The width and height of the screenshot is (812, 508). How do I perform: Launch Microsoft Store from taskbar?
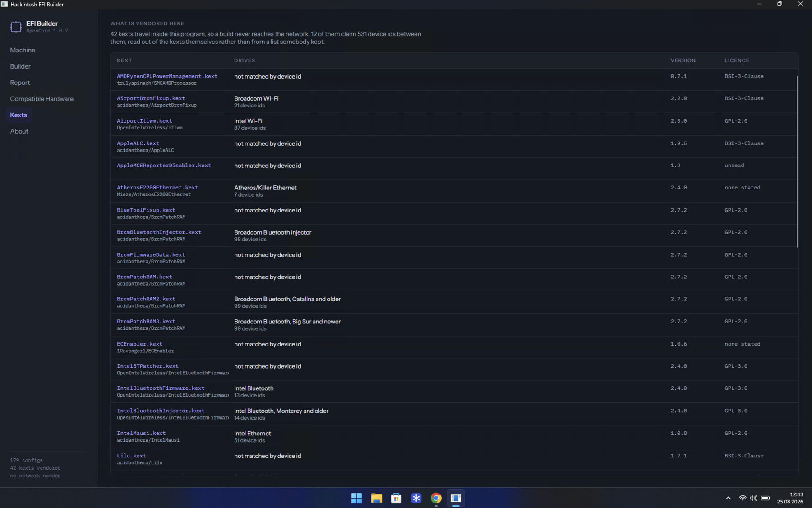tap(396, 498)
